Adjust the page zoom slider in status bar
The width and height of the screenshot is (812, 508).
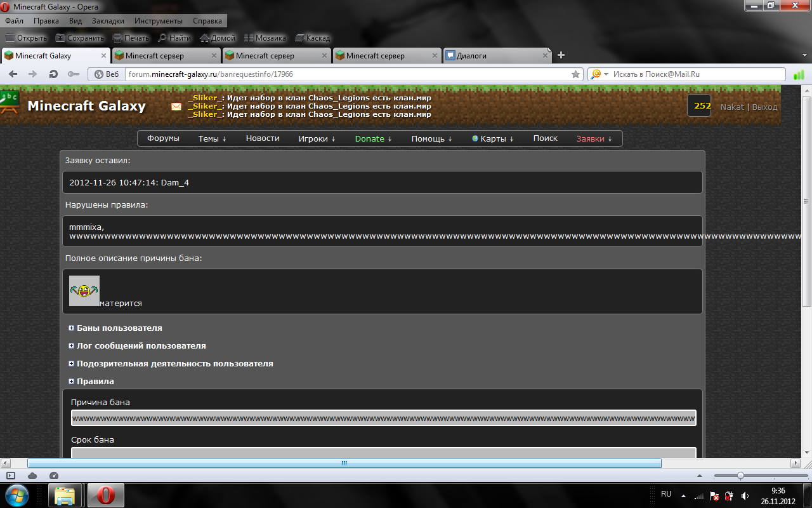pyautogui.click(x=740, y=476)
